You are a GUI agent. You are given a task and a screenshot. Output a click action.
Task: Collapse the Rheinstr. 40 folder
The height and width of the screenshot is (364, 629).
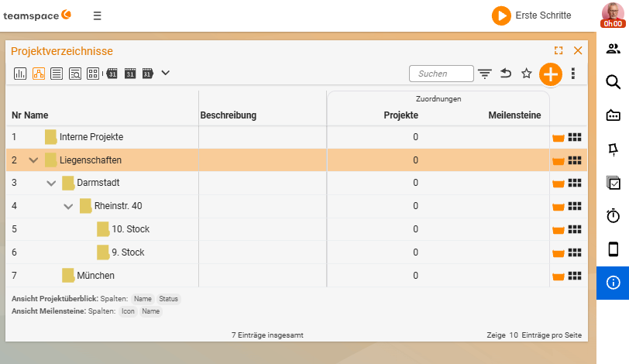(68, 207)
